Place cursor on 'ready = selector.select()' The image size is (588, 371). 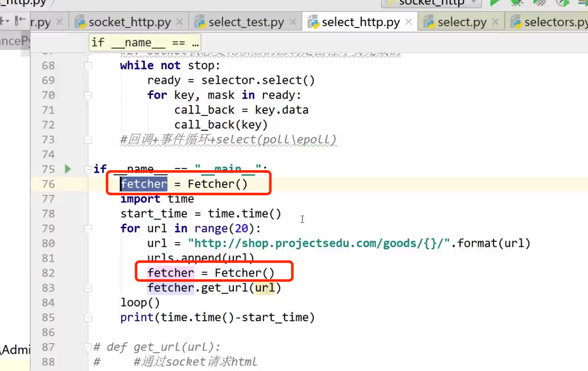coord(231,80)
